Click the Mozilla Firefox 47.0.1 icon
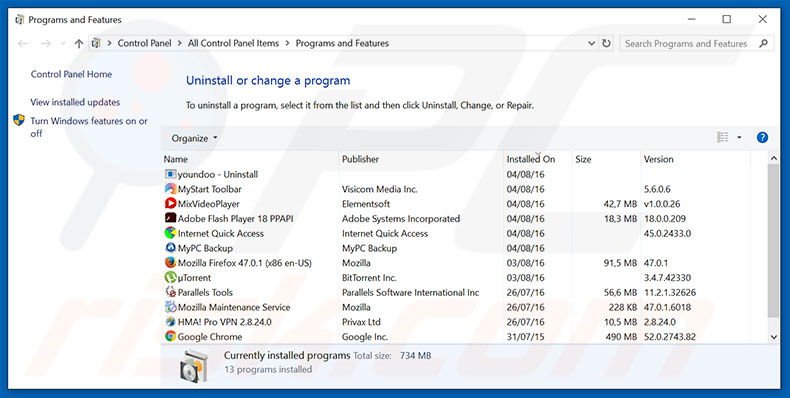Image resolution: width=790 pixels, height=398 pixels. coord(170,262)
